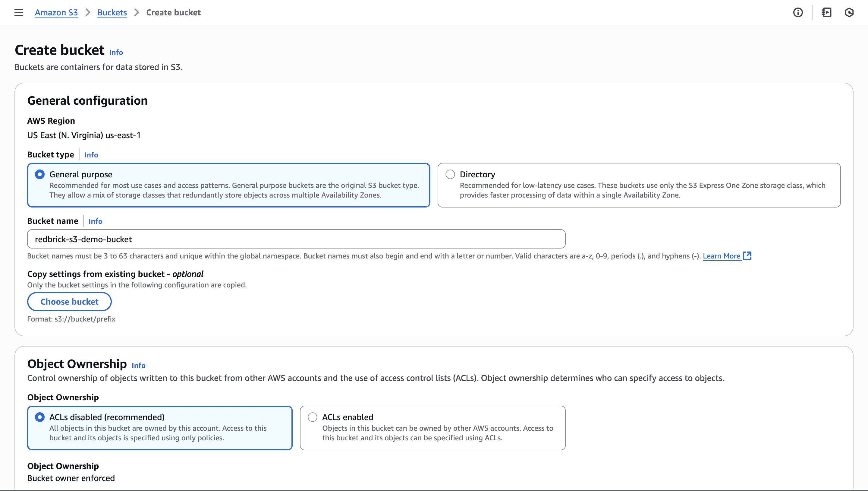Click the breadcrumb chevron after Buckets

[137, 12]
